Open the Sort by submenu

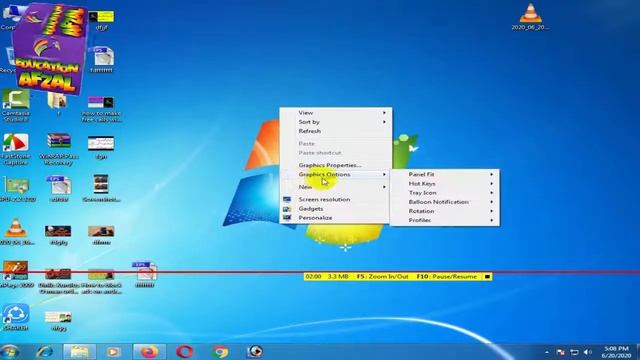tap(336, 122)
